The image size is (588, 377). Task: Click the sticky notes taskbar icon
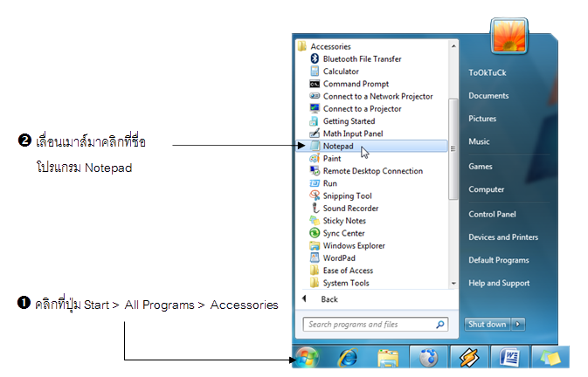pyautogui.click(x=550, y=357)
